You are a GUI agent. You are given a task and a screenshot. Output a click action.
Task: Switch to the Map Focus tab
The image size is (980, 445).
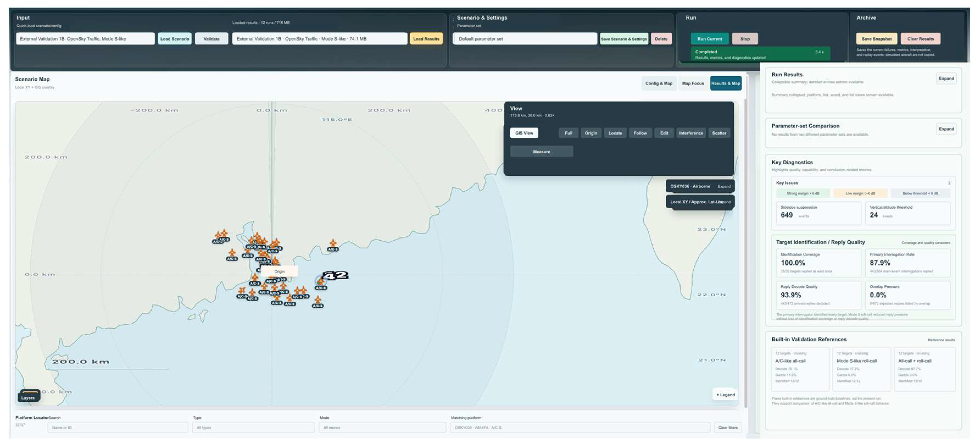[x=693, y=83]
